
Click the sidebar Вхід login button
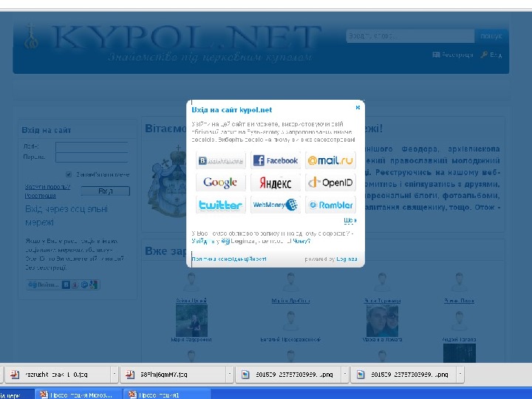click(x=106, y=191)
